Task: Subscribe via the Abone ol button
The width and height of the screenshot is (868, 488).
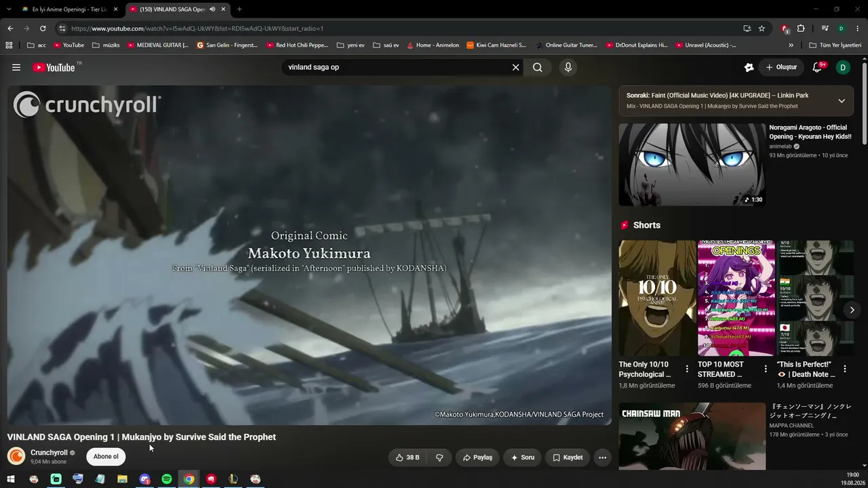Action: (x=106, y=457)
